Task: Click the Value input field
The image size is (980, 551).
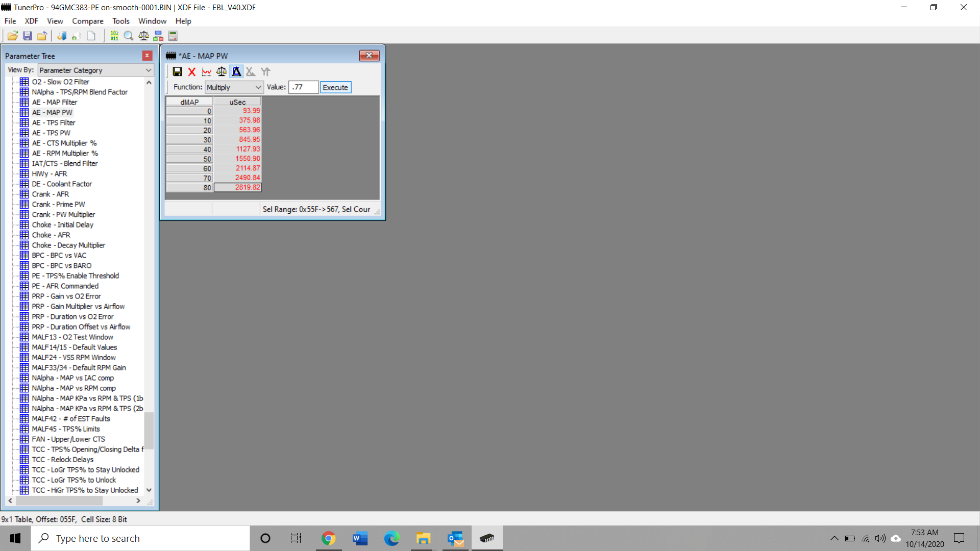Action: coord(303,87)
